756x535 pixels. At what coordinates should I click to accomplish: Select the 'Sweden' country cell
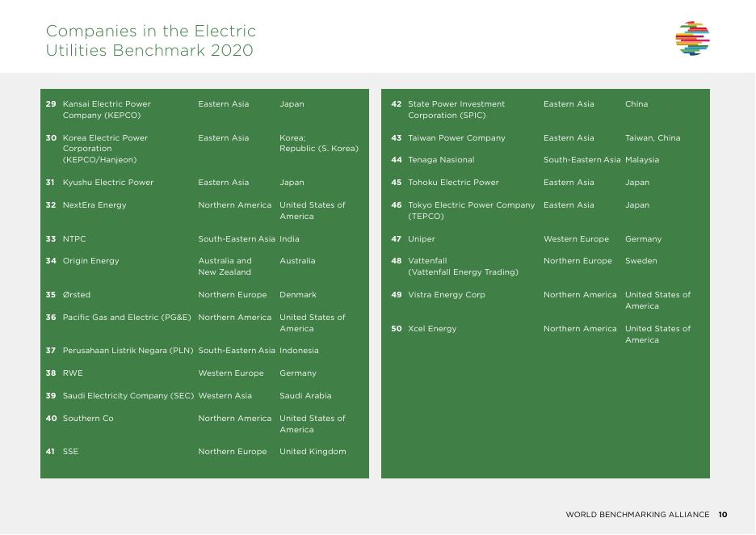pos(640,261)
